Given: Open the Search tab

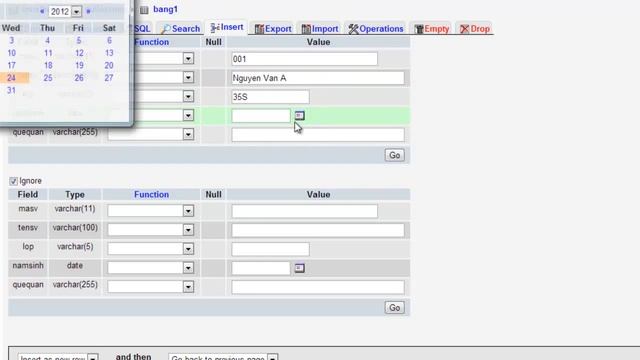Looking at the screenshot, I should (180, 29).
